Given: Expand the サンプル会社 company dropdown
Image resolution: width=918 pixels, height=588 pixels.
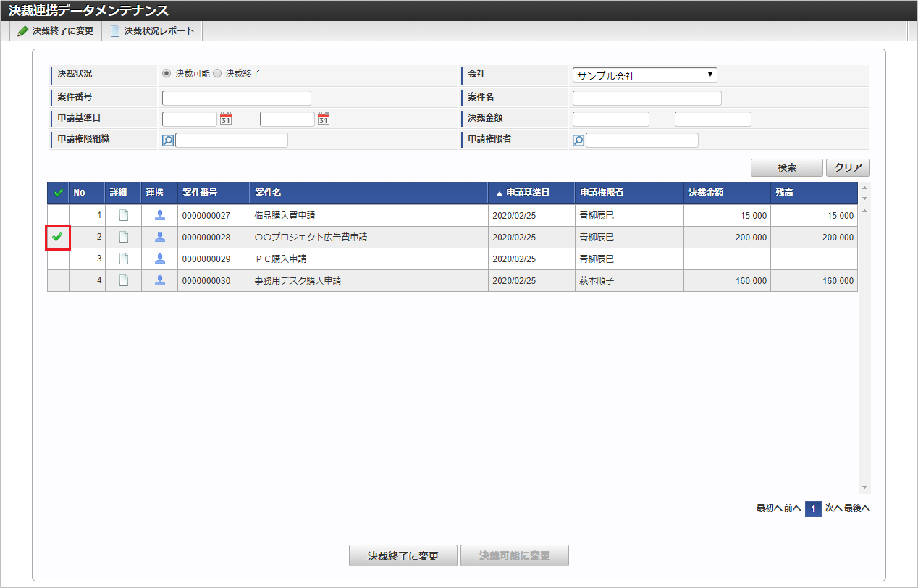Looking at the screenshot, I should click(x=644, y=75).
